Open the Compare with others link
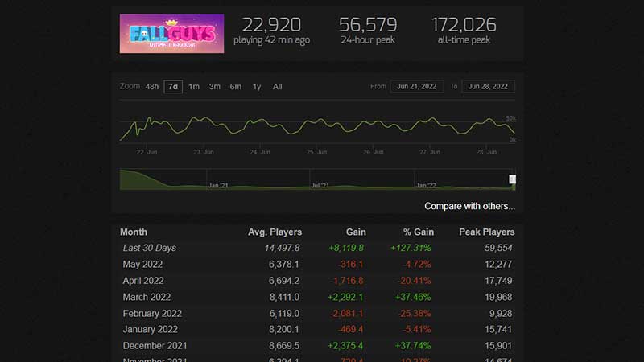Viewport: 644px width, 362px height. [469, 206]
